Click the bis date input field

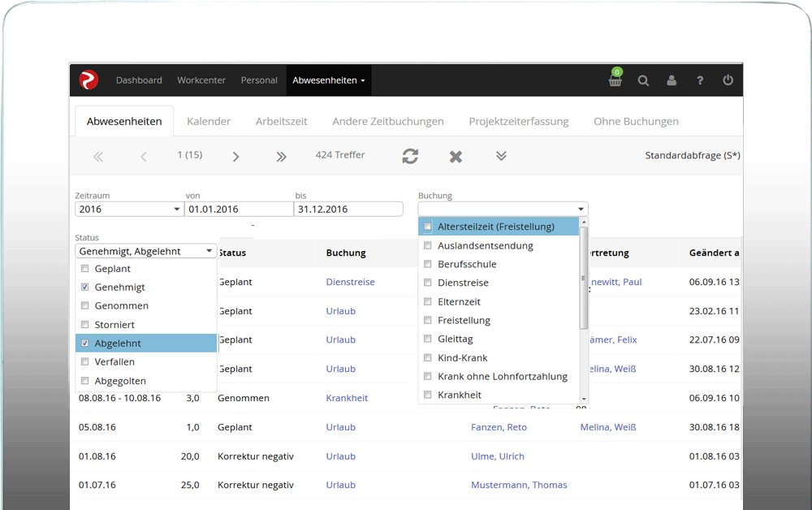pos(348,209)
